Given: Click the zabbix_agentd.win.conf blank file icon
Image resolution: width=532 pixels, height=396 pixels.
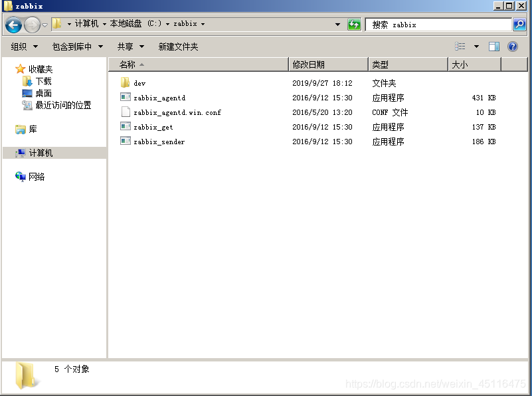Looking at the screenshot, I should 126,112.
